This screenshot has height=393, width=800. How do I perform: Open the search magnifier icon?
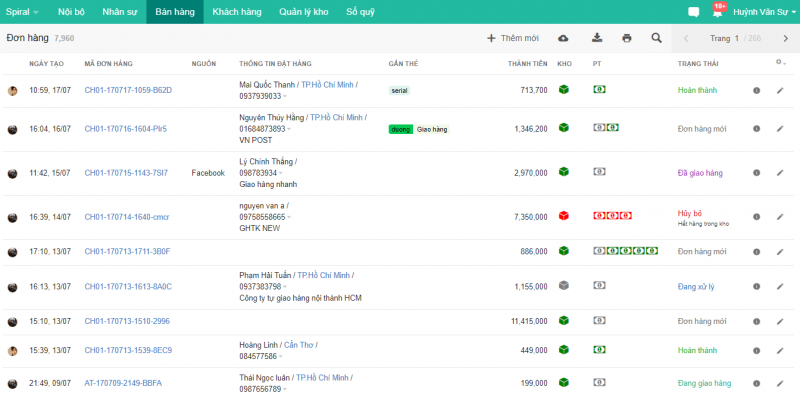tap(657, 38)
